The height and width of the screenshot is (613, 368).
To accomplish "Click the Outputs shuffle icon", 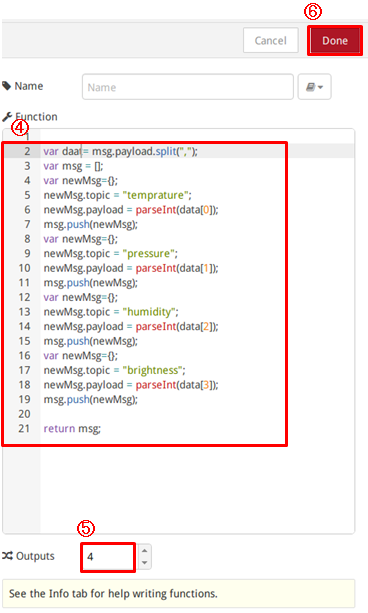I will pyautogui.click(x=7, y=556).
